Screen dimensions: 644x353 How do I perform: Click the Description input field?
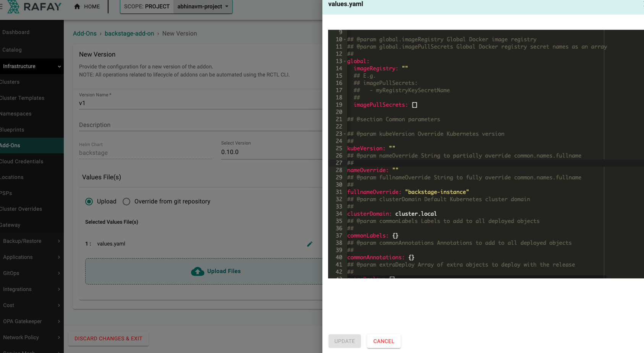tap(201, 125)
